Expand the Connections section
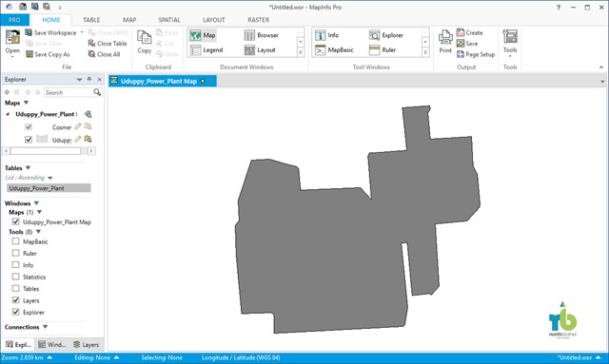 tap(45, 327)
